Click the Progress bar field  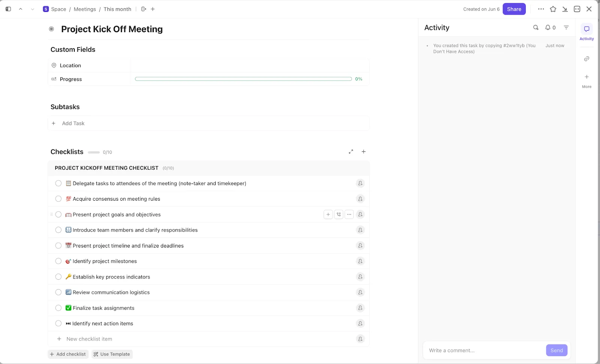[243, 79]
